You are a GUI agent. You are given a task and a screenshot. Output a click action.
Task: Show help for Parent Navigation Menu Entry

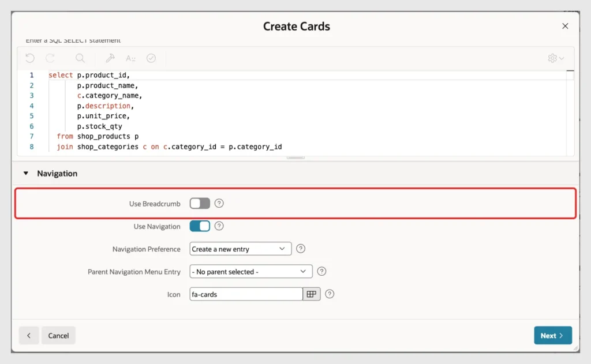click(321, 271)
